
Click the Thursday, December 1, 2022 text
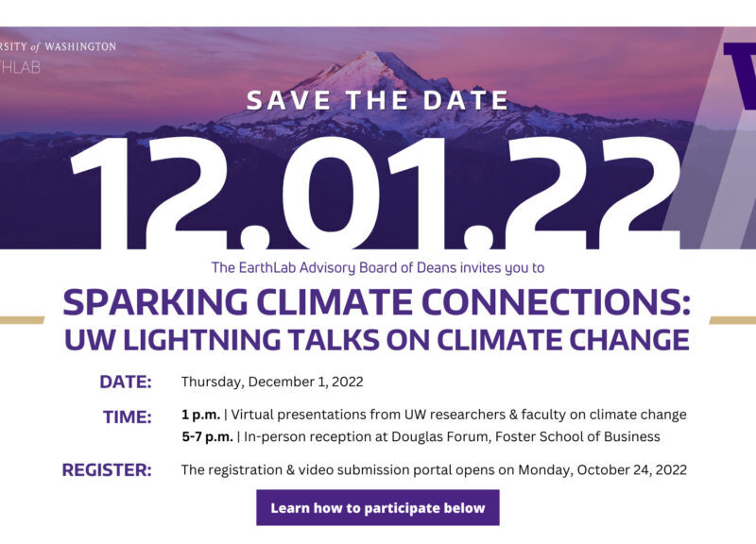pyautogui.click(x=272, y=382)
